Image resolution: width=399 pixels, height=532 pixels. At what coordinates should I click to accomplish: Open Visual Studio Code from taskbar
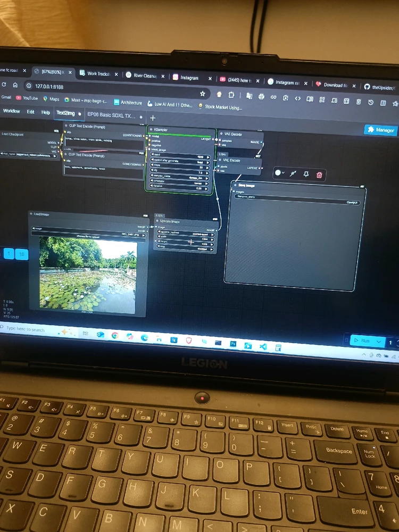coord(263,346)
